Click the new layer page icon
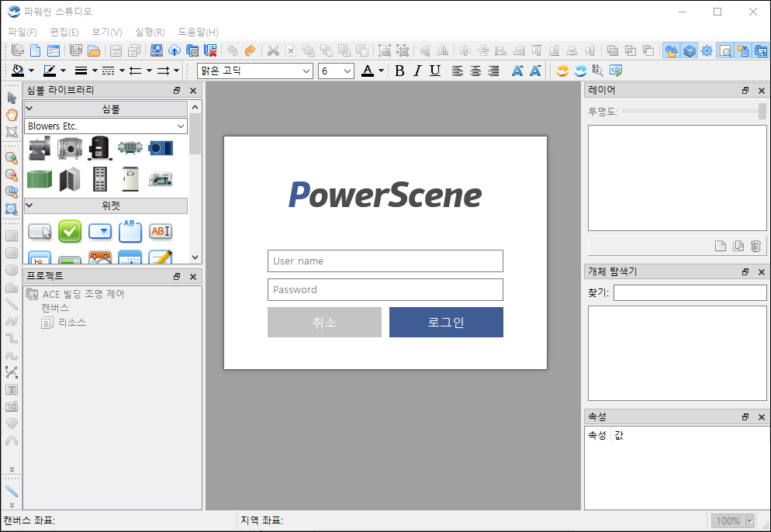This screenshot has width=771, height=532. click(x=721, y=246)
